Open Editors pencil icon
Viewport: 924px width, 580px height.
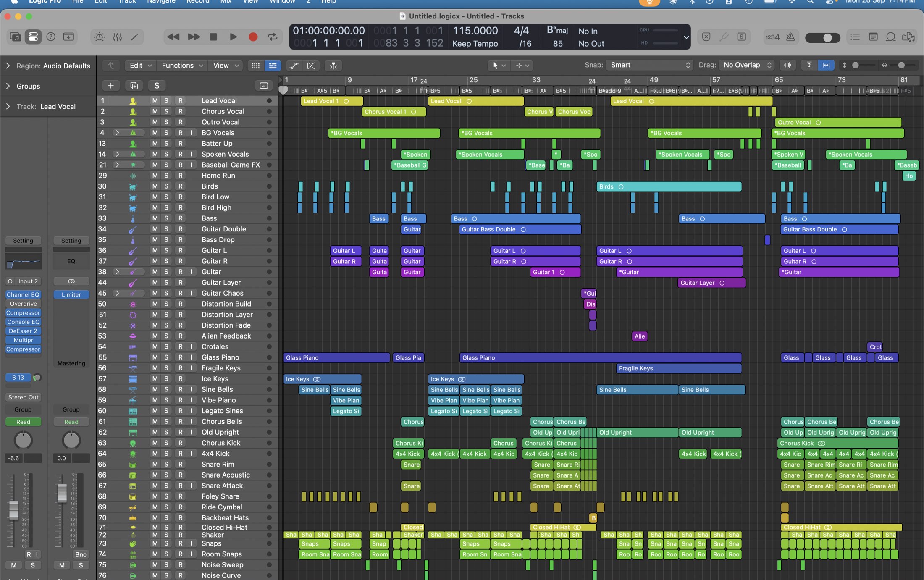pos(134,37)
